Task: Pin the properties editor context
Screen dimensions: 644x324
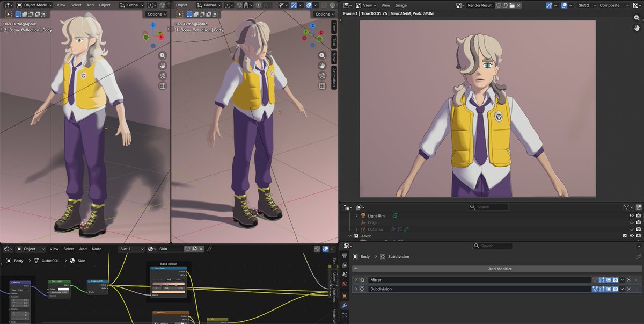Action: pos(638,257)
